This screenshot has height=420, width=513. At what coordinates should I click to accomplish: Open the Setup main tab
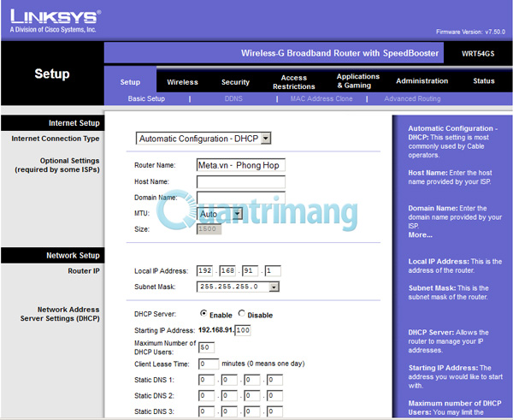(130, 82)
